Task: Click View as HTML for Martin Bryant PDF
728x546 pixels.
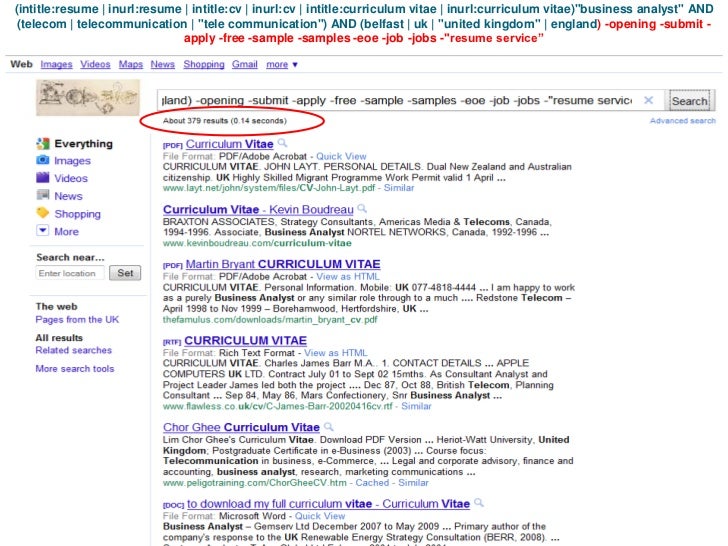Action: [348, 277]
